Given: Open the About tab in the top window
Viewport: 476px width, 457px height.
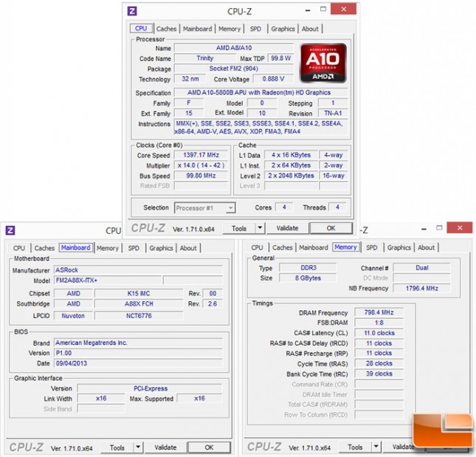Looking at the screenshot, I should tap(310, 29).
